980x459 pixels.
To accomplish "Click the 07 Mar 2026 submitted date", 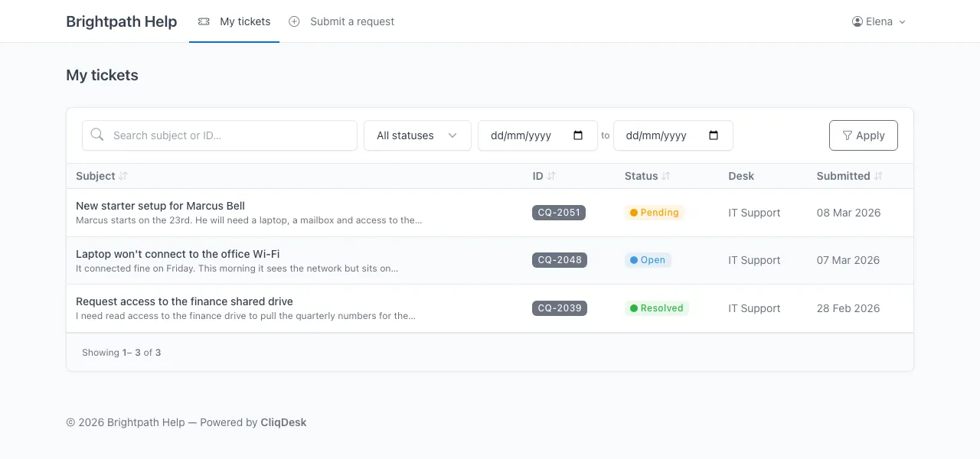I will (x=848, y=260).
